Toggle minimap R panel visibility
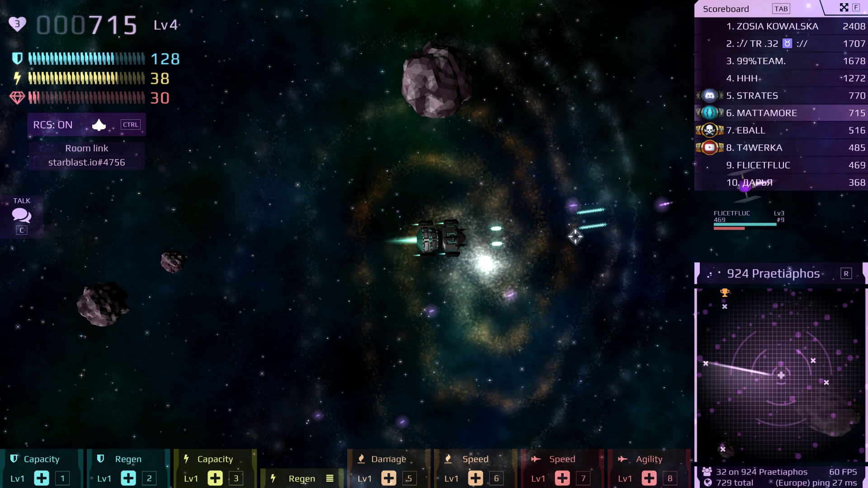This screenshot has width=868, height=488. pos(847,273)
